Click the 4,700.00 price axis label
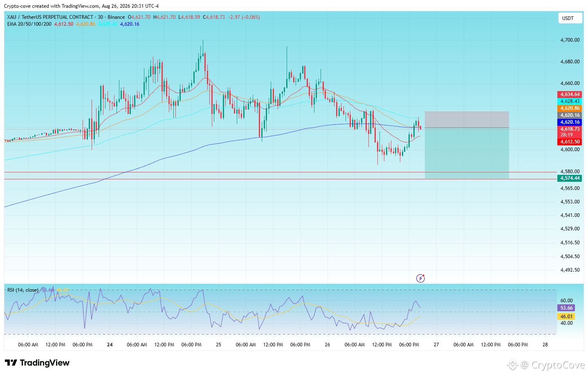The height and width of the screenshot is (375, 588). [570, 40]
